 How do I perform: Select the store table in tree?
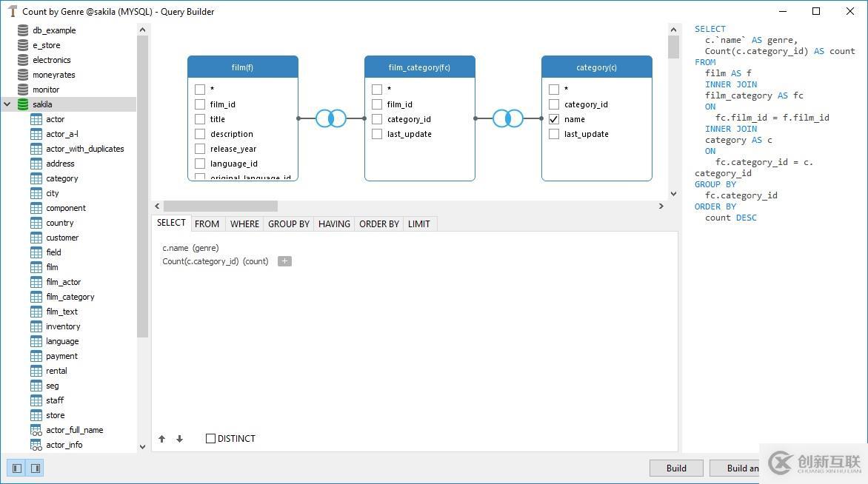56,415
